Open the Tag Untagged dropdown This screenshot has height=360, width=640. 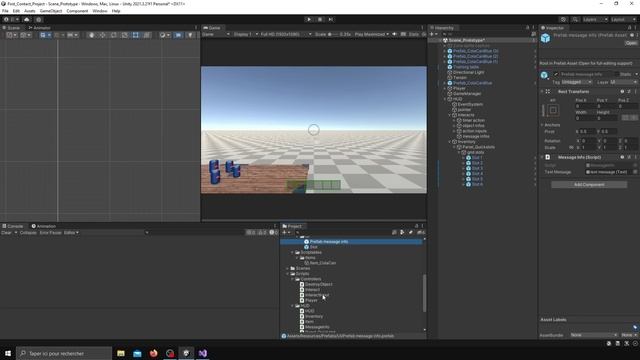pyautogui.click(x=576, y=82)
